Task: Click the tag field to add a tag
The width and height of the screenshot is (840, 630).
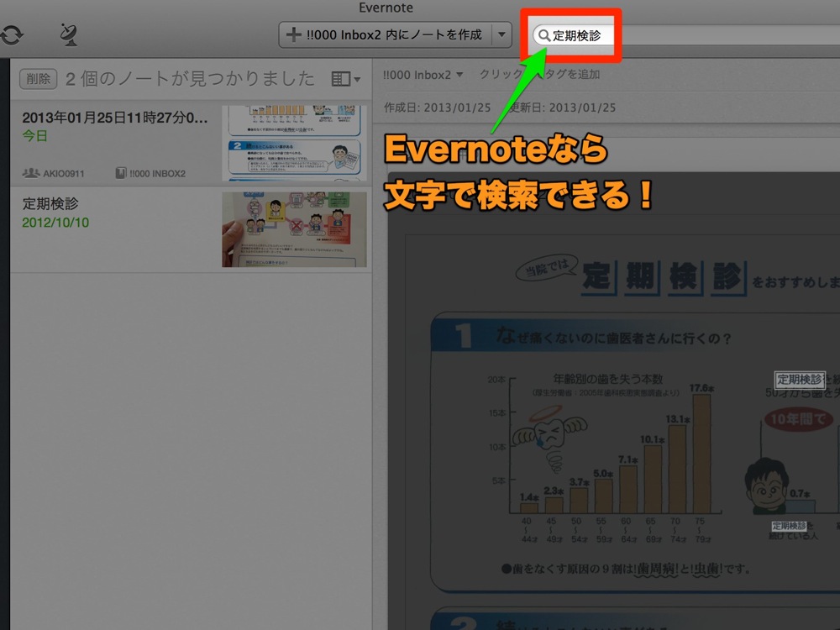Action: pyautogui.click(x=539, y=75)
